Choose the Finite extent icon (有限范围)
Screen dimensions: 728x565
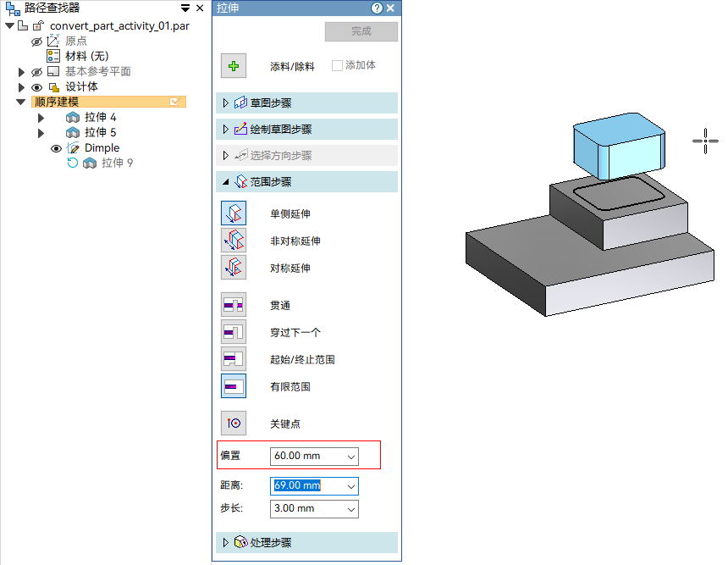[x=234, y=386]
